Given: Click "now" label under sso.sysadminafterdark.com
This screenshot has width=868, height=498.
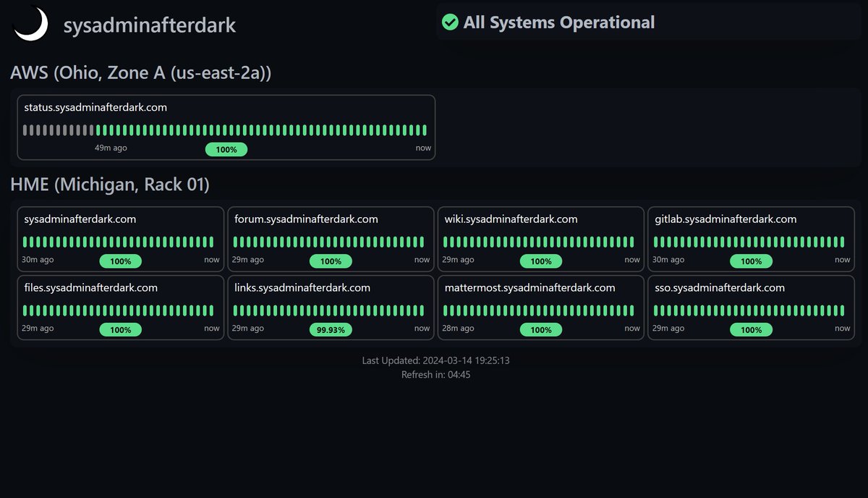Looking at the screenshot, I should [843, 328].
